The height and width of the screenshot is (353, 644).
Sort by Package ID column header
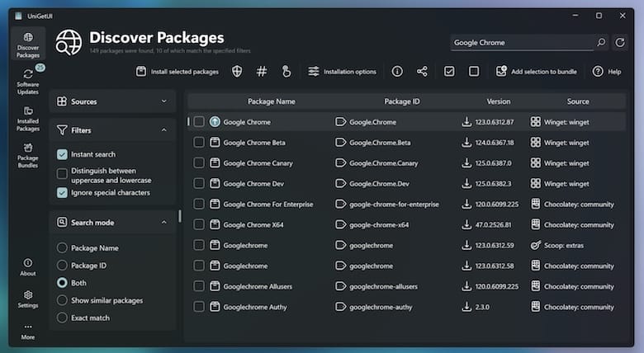tap(402, 101)
